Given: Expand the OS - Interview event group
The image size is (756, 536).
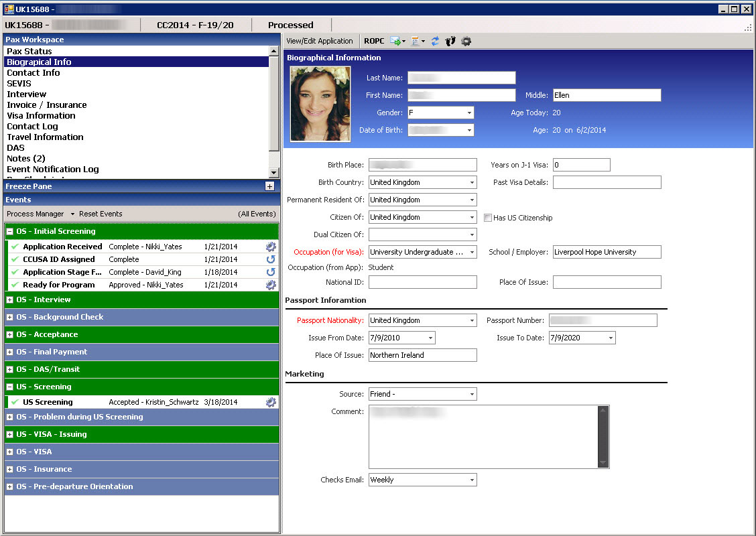Looking at the screenshot, I should coord(10,299).
